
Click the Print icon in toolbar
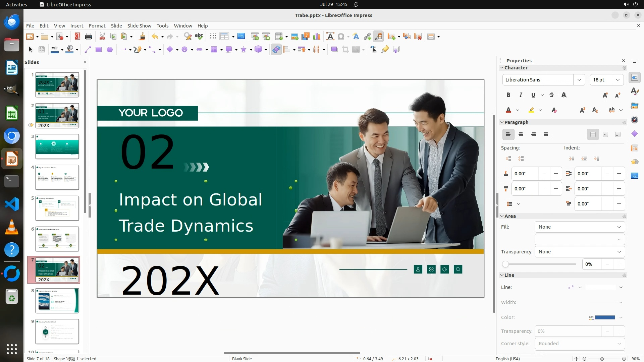pyautogui.click(x=89, y=37)
